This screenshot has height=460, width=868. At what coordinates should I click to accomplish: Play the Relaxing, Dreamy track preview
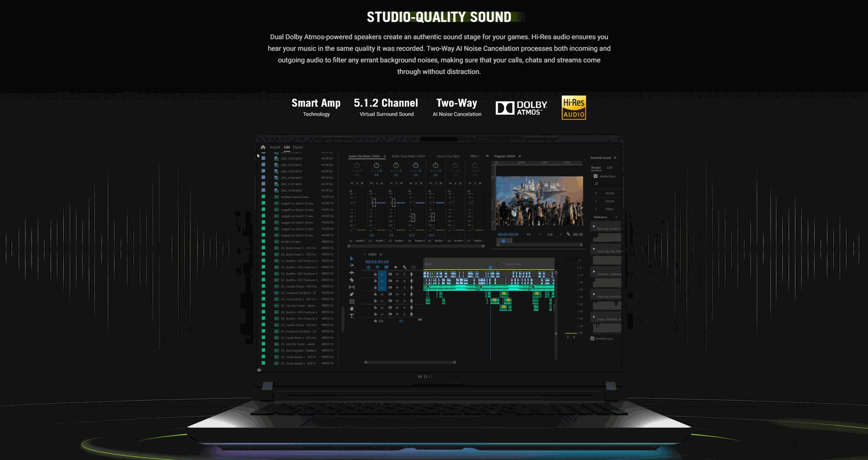click(594, 226)
